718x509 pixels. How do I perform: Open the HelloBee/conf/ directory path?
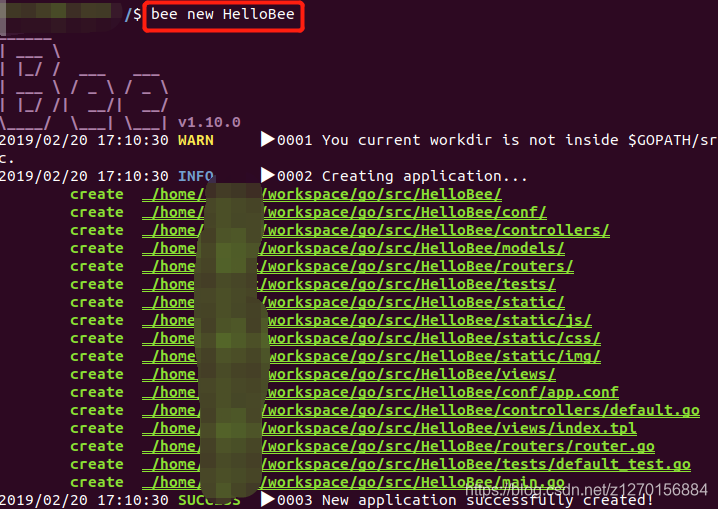click(x=344, y=212)
